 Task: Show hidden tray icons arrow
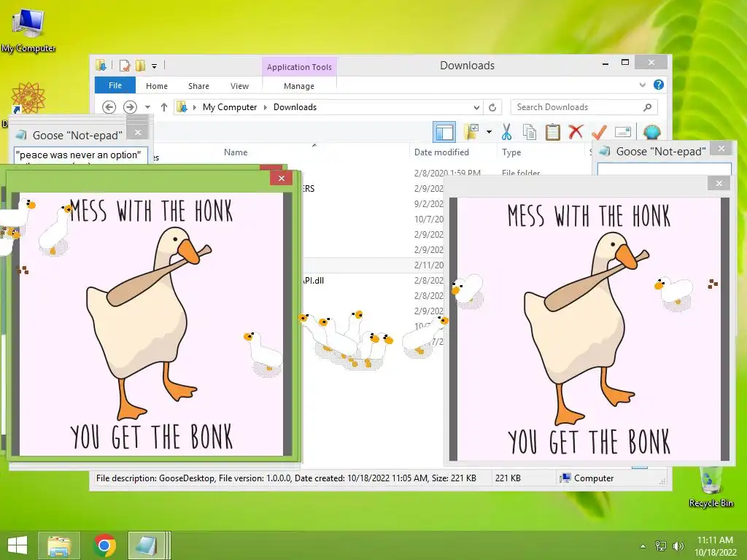pos(643,546)
